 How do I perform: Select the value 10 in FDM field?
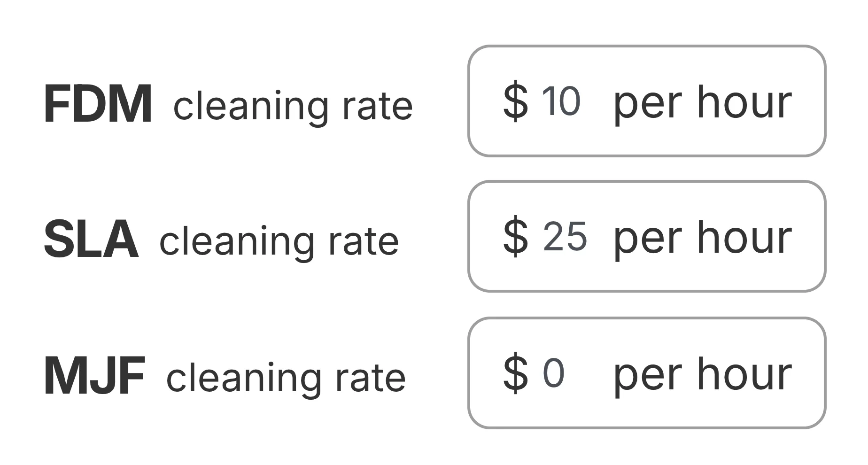click(x=561, y=101)
